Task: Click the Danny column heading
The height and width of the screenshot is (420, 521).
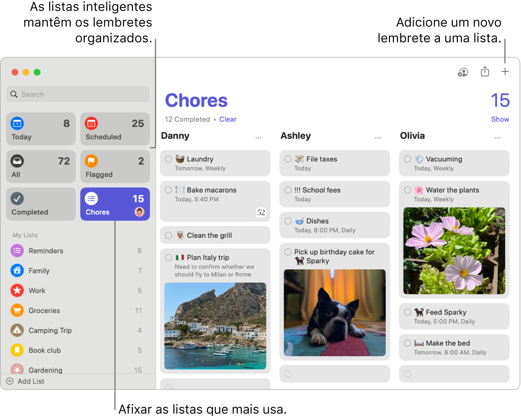Action: pos(175,136)
